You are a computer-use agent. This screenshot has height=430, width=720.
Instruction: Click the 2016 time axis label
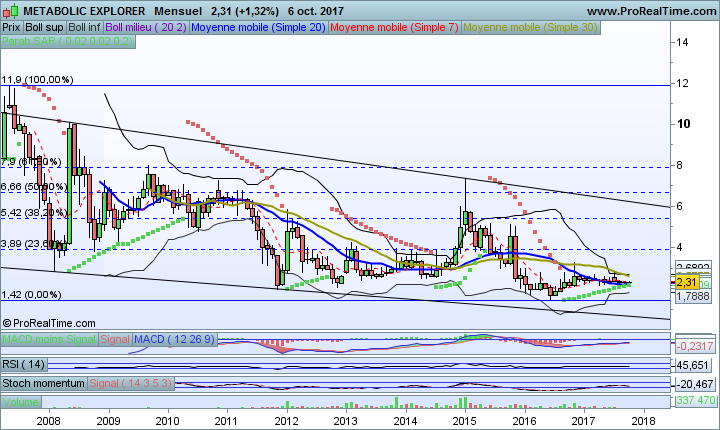pos(524,421)
